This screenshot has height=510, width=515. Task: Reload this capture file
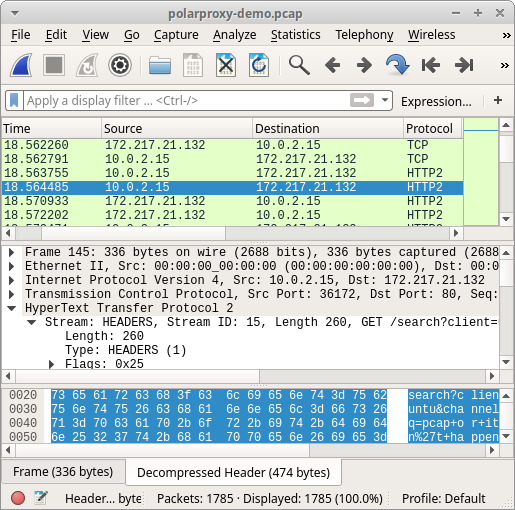[x=259, y=65]
